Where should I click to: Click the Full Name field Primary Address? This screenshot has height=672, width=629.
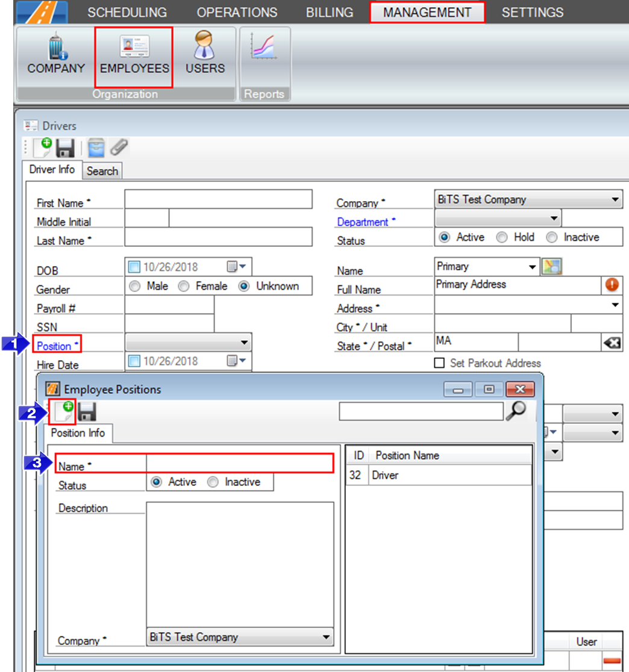(518, 285)
